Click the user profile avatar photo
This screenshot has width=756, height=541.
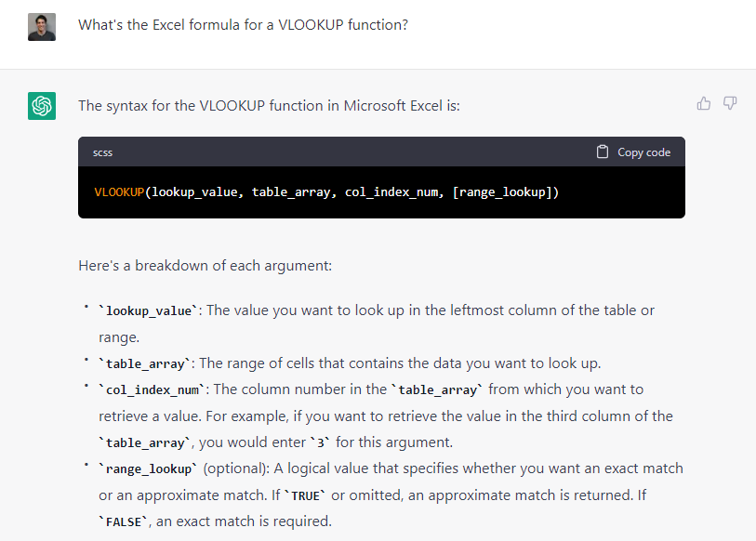tap(42, 26)
